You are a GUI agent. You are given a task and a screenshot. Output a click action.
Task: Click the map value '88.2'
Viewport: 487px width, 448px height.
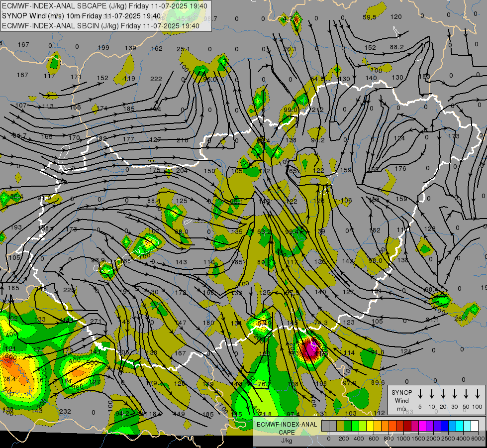coord(397,47)
